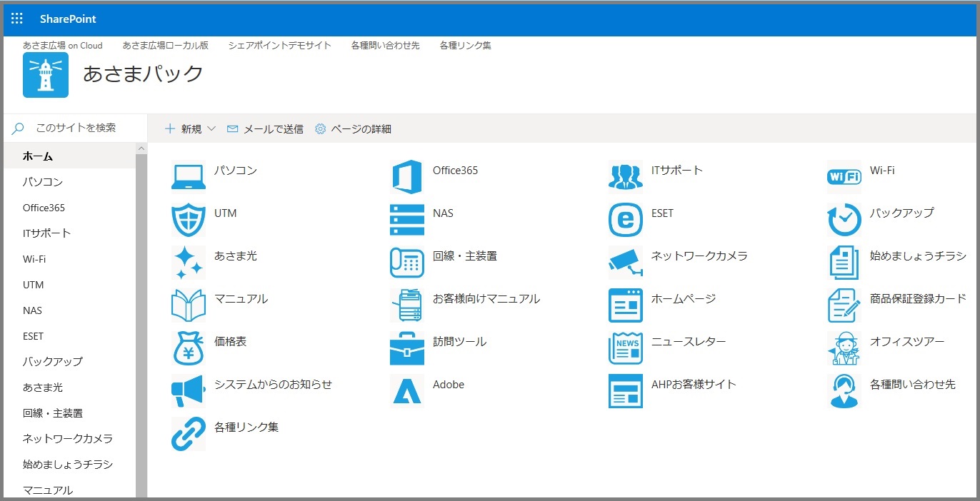Open the あさま光 sparkle tile icon
This screenshot has width=980, height=501.
[x=189, y=263]
